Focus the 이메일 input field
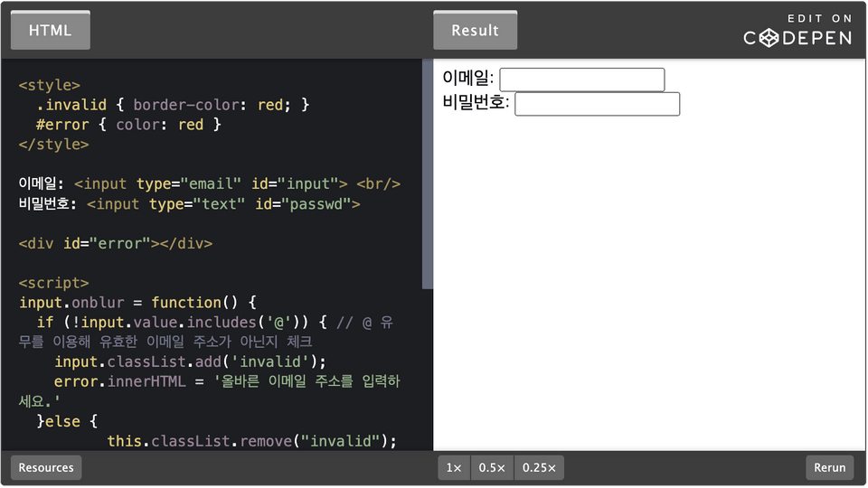The image size is (868, 488). pos(581,80)
